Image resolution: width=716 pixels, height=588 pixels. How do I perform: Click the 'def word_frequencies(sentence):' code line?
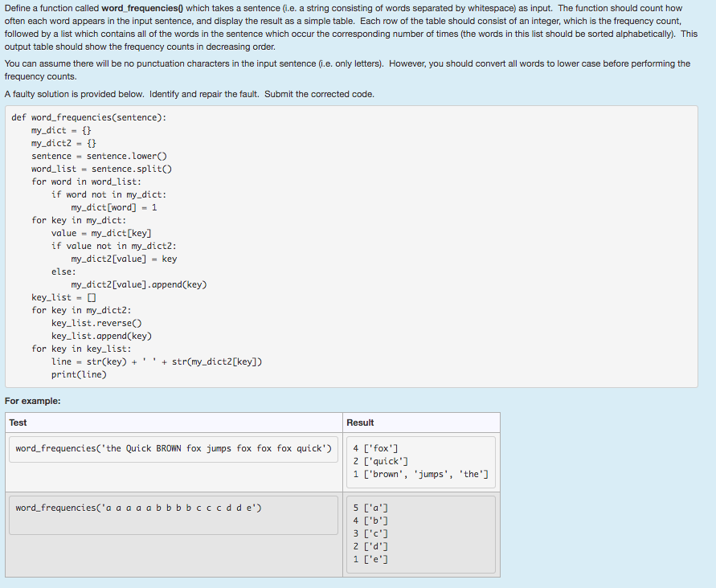(89, 117)
